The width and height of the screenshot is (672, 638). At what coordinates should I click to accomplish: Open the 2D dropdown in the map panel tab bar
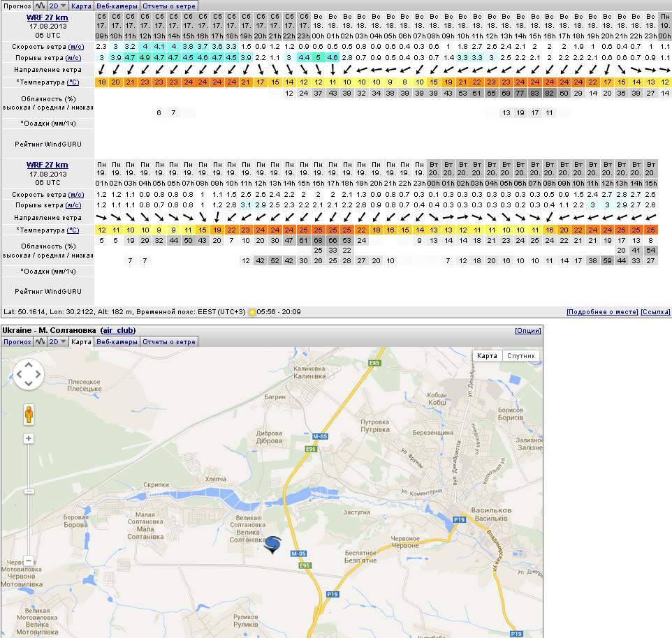point(57,342)
